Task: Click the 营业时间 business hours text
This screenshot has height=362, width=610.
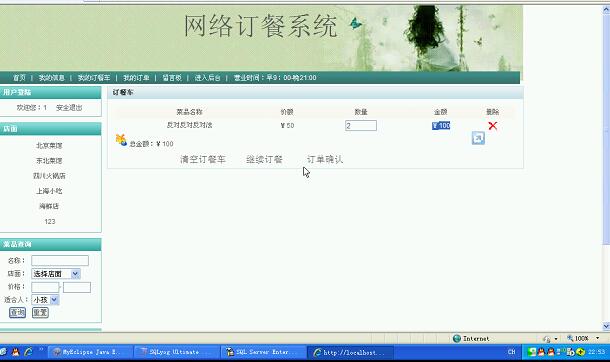Action: point(275,78)
